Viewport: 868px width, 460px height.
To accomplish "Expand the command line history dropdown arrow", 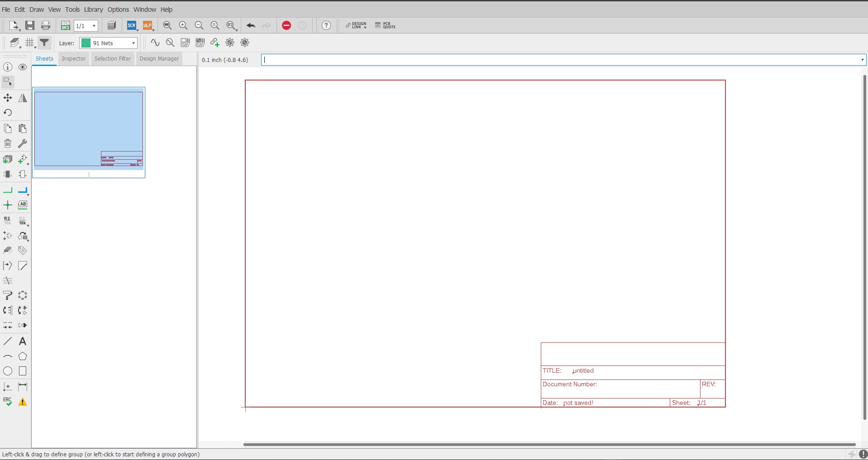I will (862, 60).
